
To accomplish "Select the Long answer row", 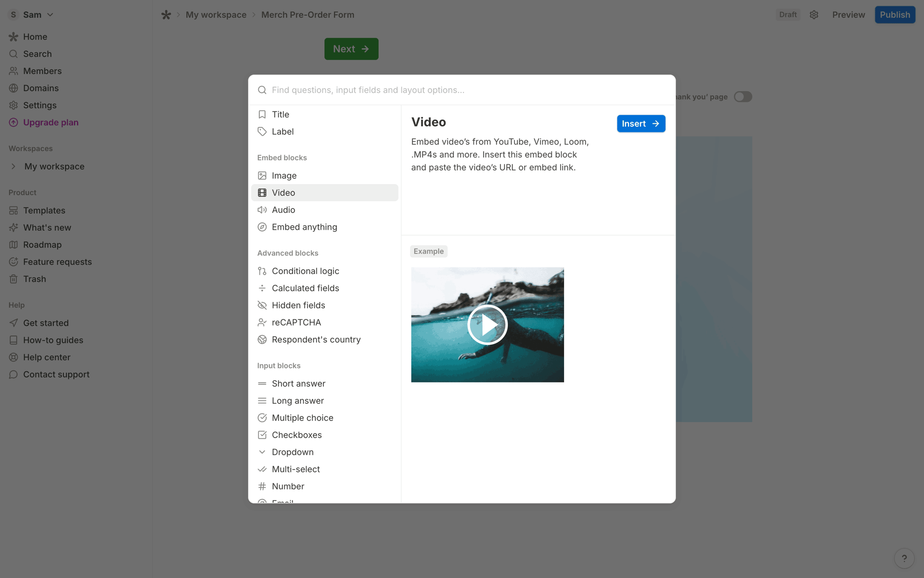I will tap(325, 401).
